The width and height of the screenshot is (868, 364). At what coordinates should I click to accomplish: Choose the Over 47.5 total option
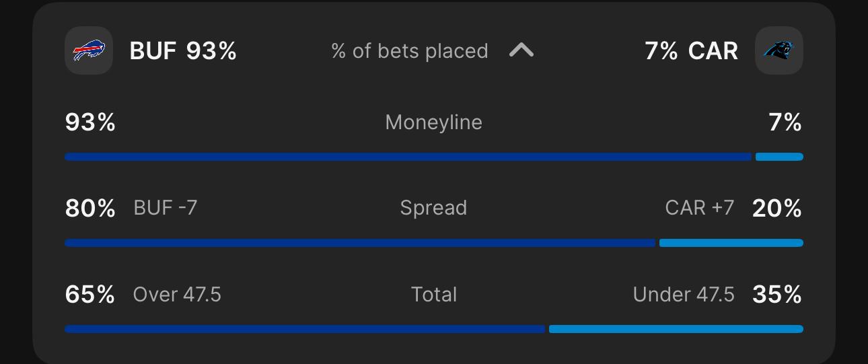(177, 294)
